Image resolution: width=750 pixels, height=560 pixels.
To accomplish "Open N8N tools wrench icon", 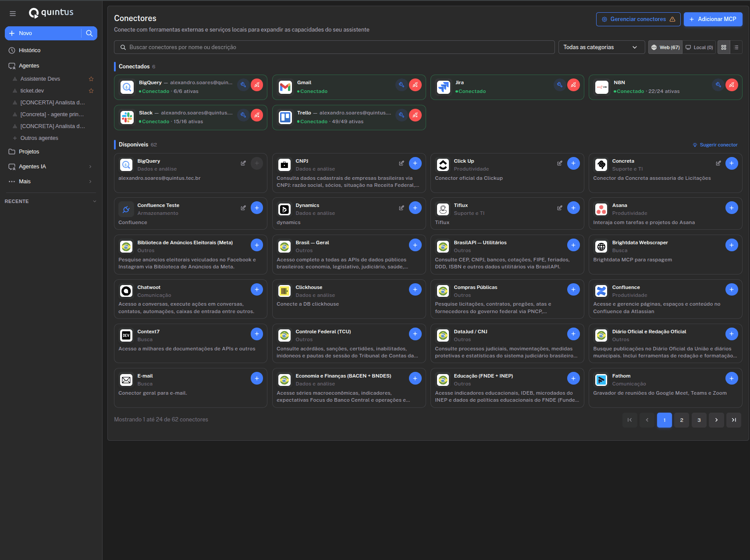I will (x=718, y=85).
